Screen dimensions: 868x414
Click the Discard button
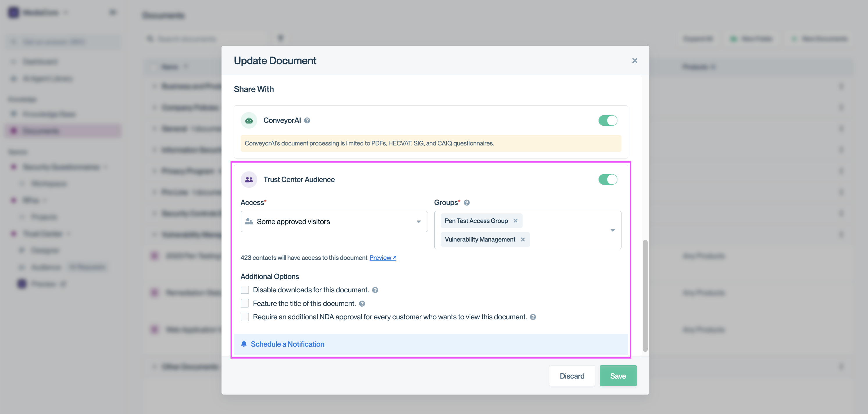point(572,376)
